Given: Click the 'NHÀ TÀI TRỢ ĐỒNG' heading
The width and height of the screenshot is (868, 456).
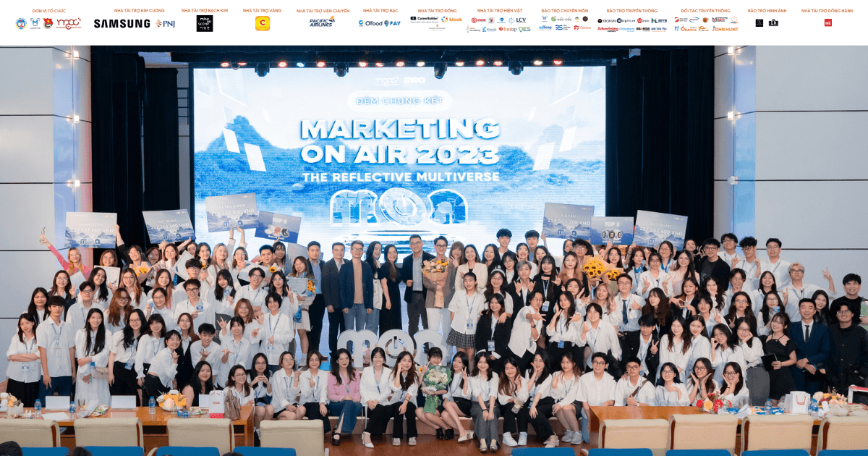Looking at the screenshot, I should [438, 11].
